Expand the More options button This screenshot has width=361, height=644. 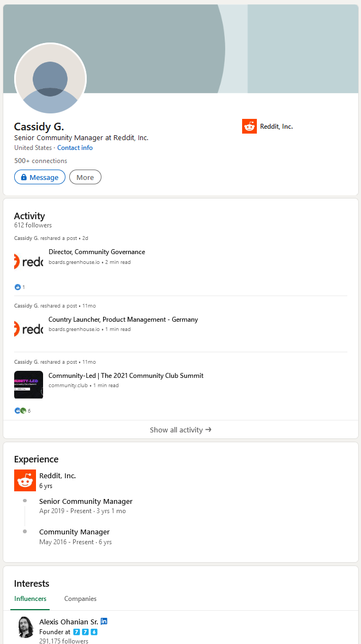[85, 177]
